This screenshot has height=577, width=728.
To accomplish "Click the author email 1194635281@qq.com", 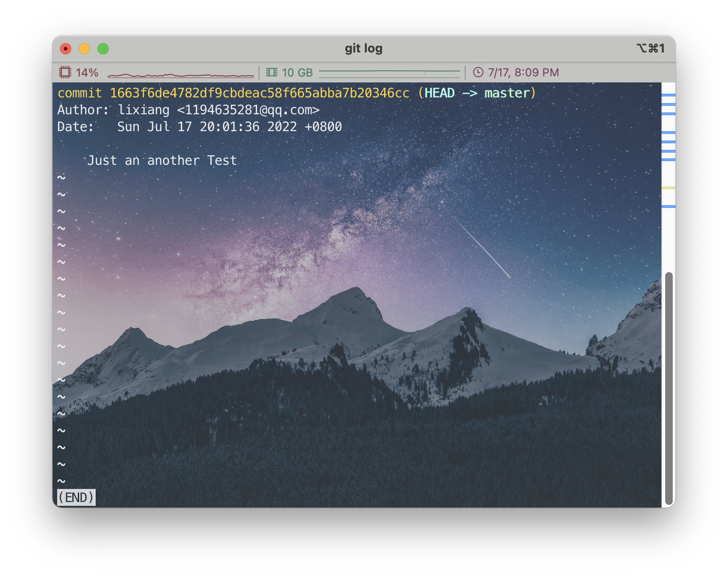I will (248, 110).
